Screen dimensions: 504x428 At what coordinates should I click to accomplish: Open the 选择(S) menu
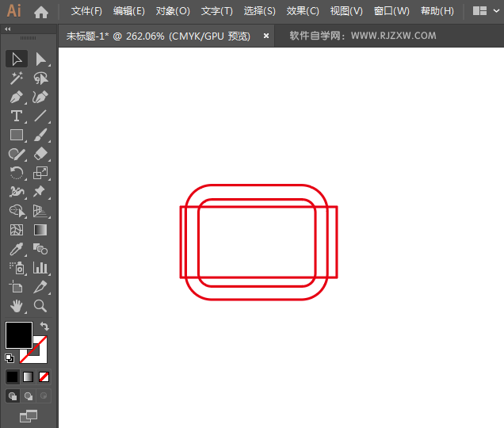click(259, 11)
